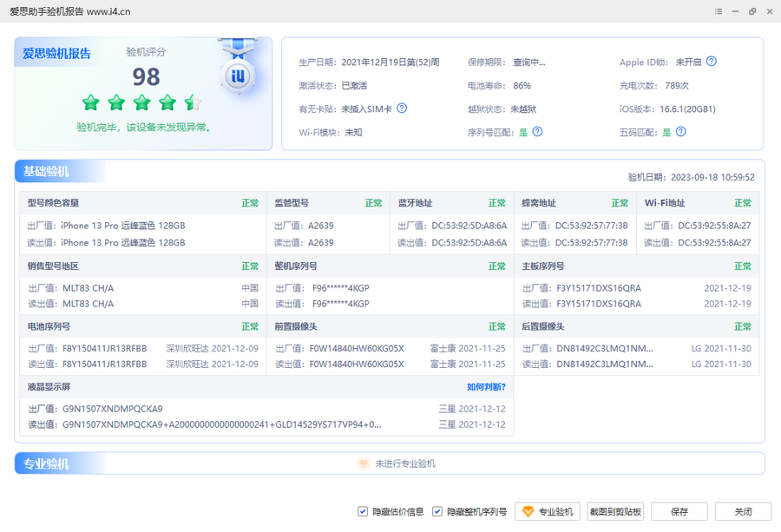Click the shield icon beside 未进行专业验机
Image resolution: width=781 pixels, height=532 pixels.
click(x=364, y=463)
